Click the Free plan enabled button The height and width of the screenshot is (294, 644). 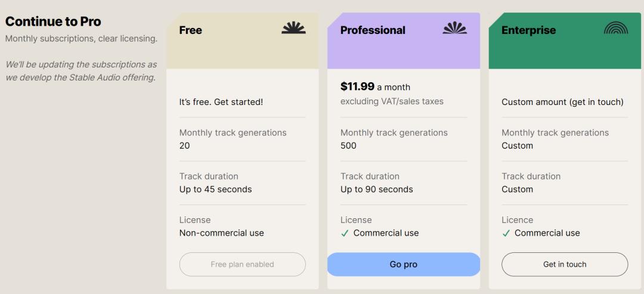coord(242,264)
